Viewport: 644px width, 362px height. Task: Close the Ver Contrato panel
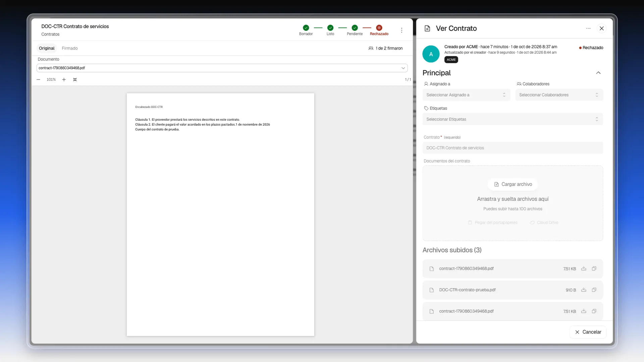click(x=602, y=28)
